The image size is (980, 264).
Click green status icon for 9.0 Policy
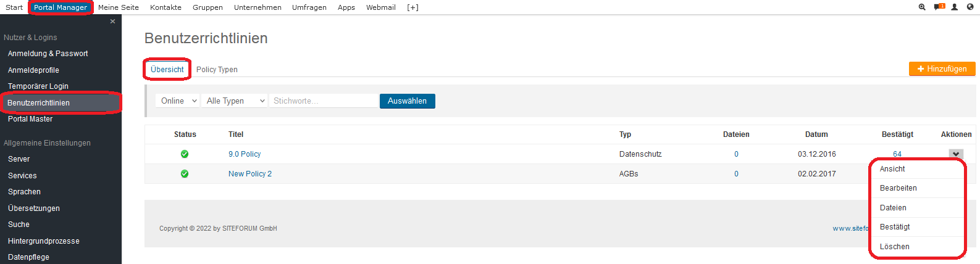tap(185, 154)
